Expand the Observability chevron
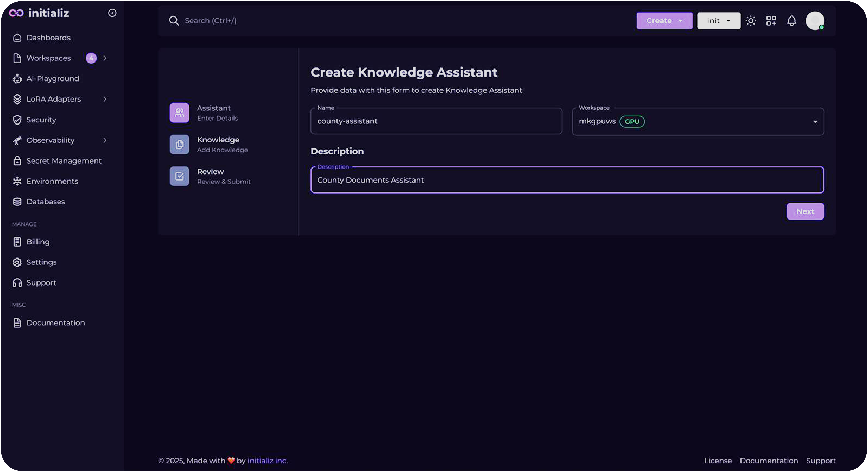Screen dimensions: 868x472 pyautogui.click(x=105, y=140)
